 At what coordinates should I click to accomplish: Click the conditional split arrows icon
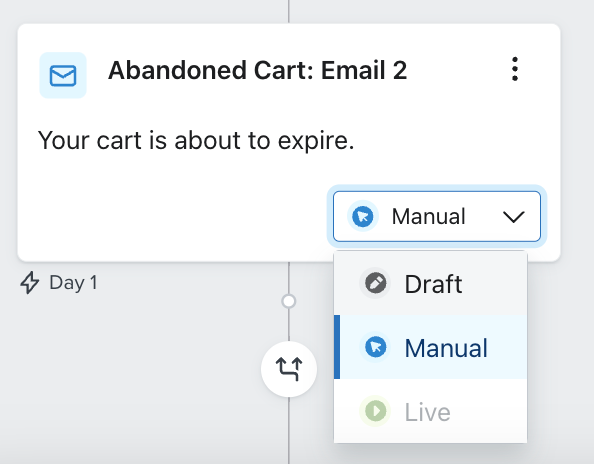coord(289,369)
